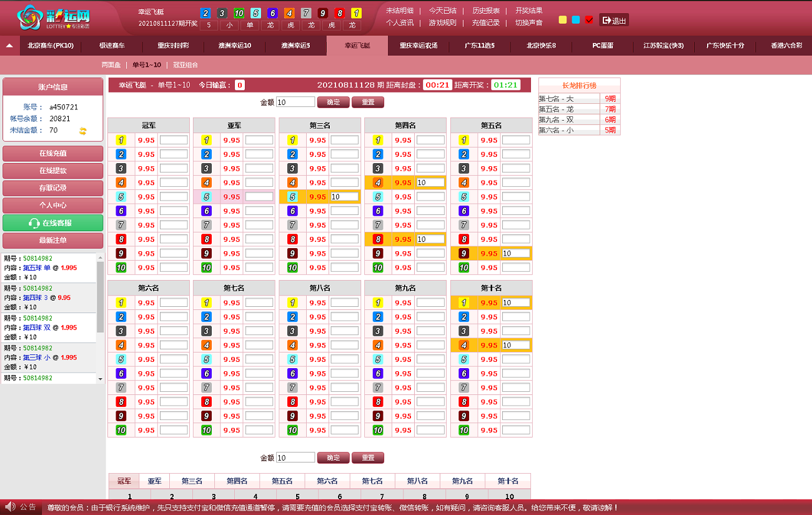Open the 游戏规则 link
The height and width of the screenshot is (515, 812).
click(442, 23)
